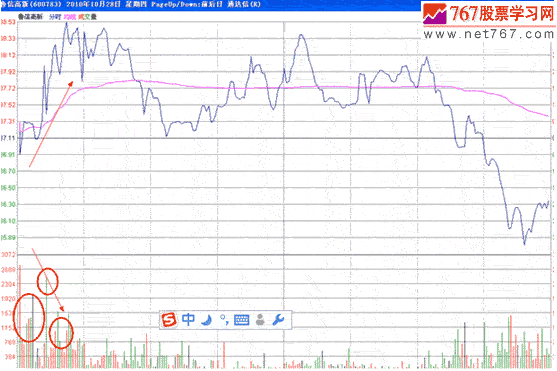Click the gray user account icon
This screenshot has width=557, height=371.
260,320
